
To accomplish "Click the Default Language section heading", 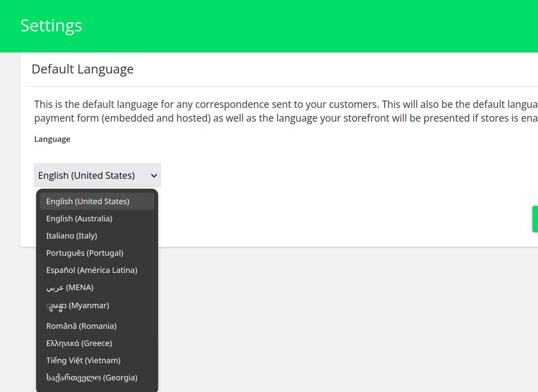I will point(82,69).
